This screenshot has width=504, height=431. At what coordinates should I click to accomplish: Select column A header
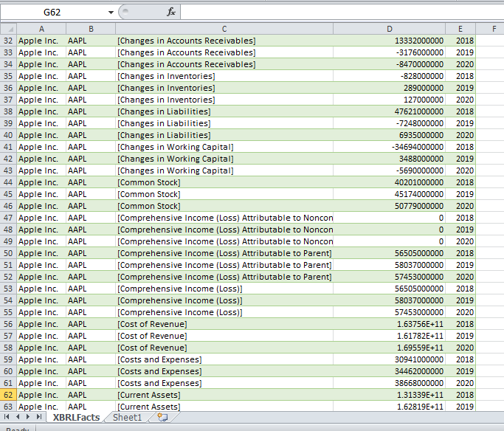[41, 29]
